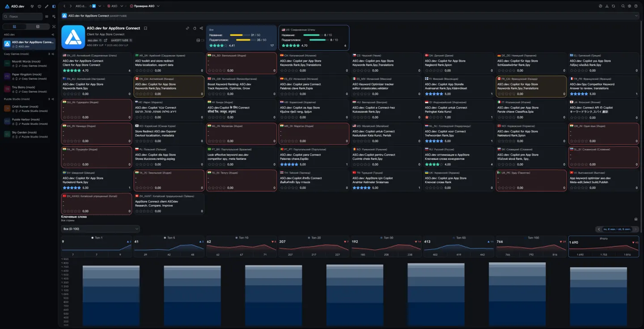Screen dimensions: 644x329
Task: Click the Поиск search field
Action: [x=22, y=17]
